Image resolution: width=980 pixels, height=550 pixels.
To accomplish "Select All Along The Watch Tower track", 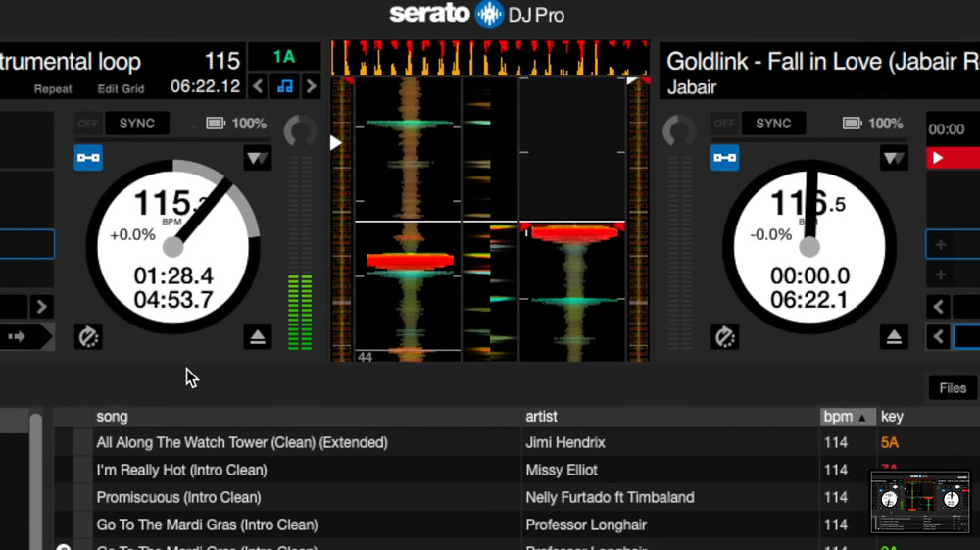I will [x=242, y=442].
